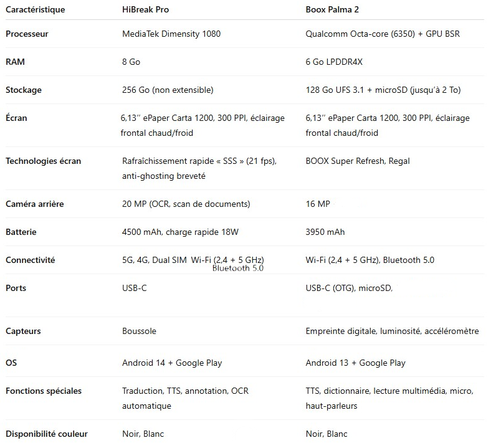Click the "BOOX Super Refresh, Regal" cell
This screenshot has height=448, width=491.
(x=358, y=161)
